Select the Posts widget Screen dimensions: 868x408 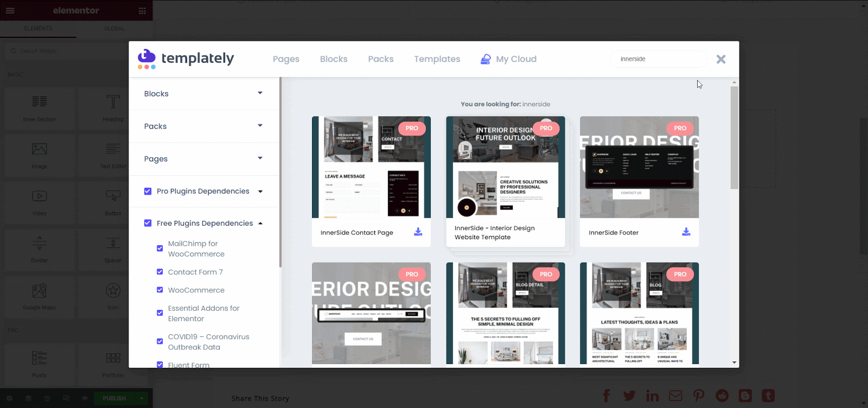(x=39, y=364)
